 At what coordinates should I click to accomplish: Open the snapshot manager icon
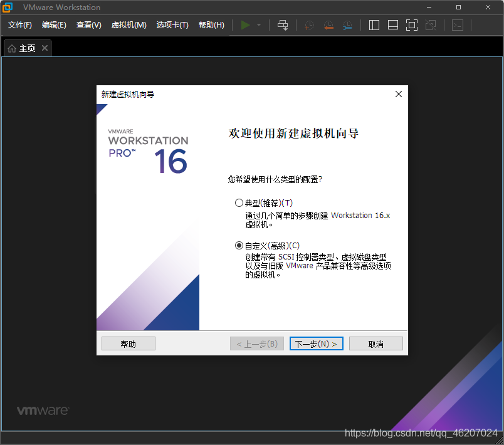coord(347,25)
